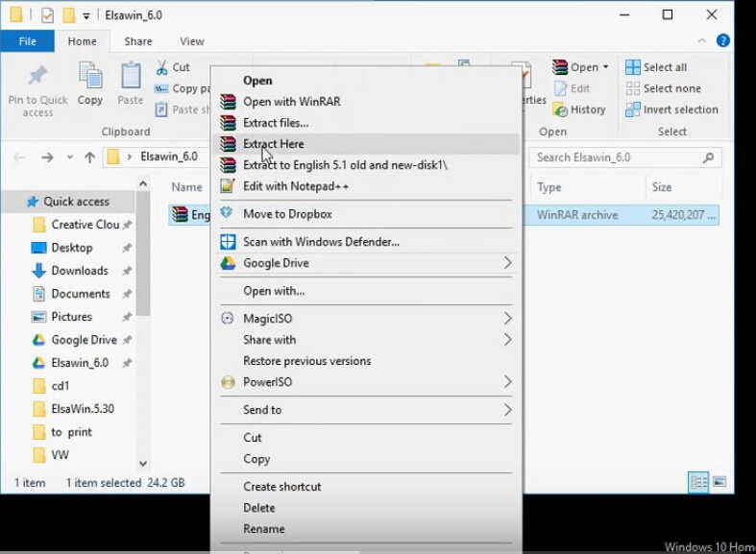Choose Edit with Notepad++
Image resolution: width=756 pixels, height=554 pixels.
[x=366, y=186]
